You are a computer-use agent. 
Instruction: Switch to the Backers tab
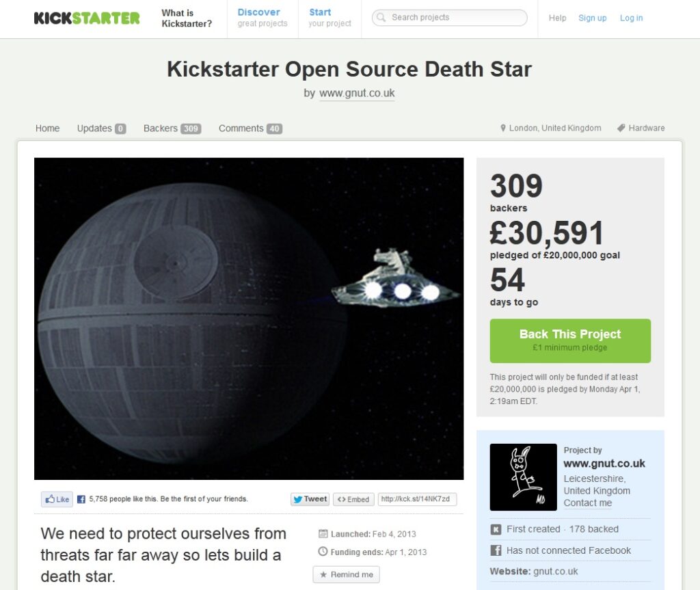[172, 128]
